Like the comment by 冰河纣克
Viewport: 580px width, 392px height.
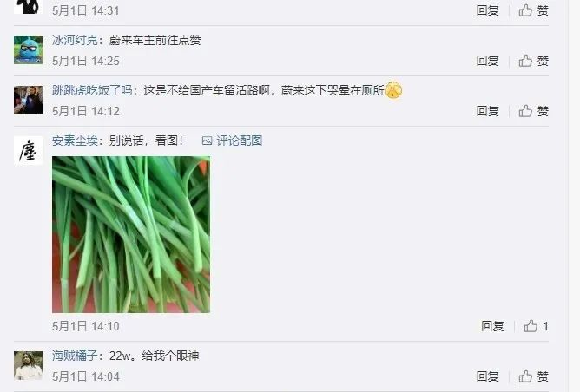pyautogui.click(x=533, y=61)
